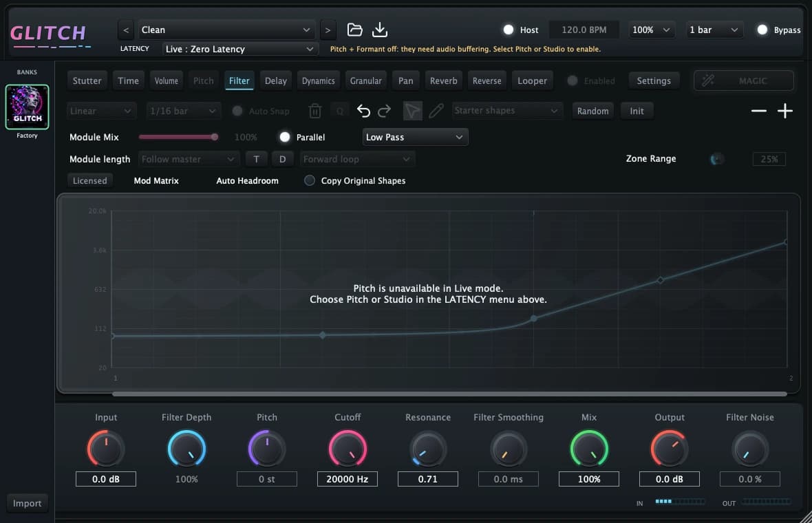Open the Forward loop dropdown
812x523 pixels.
[x=357, y=159]
